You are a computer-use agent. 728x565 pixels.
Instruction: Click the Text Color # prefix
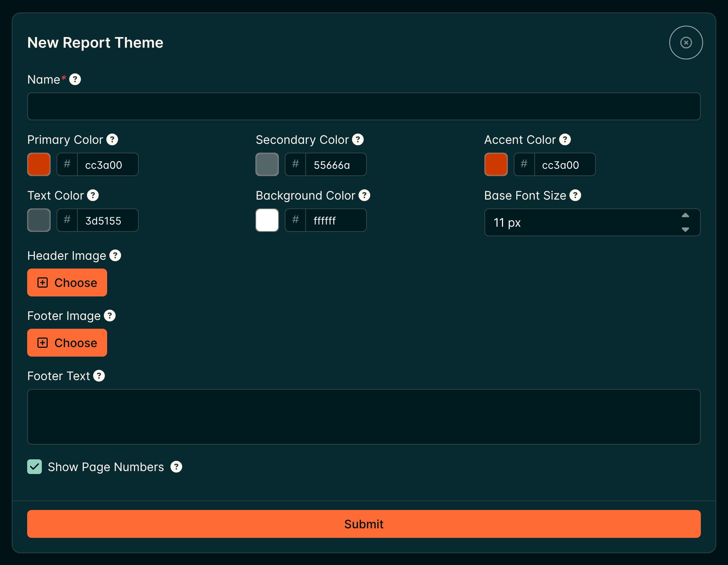67,220
